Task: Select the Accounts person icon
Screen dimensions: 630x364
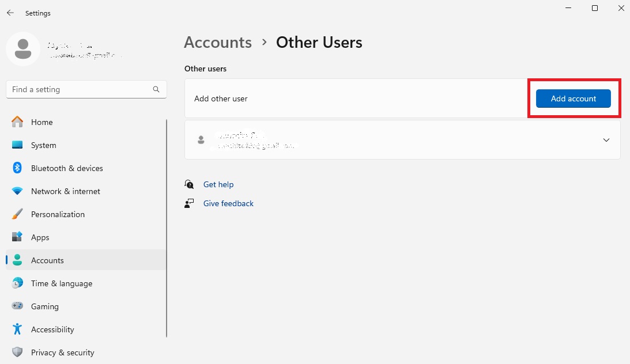Action: (17, 260)
